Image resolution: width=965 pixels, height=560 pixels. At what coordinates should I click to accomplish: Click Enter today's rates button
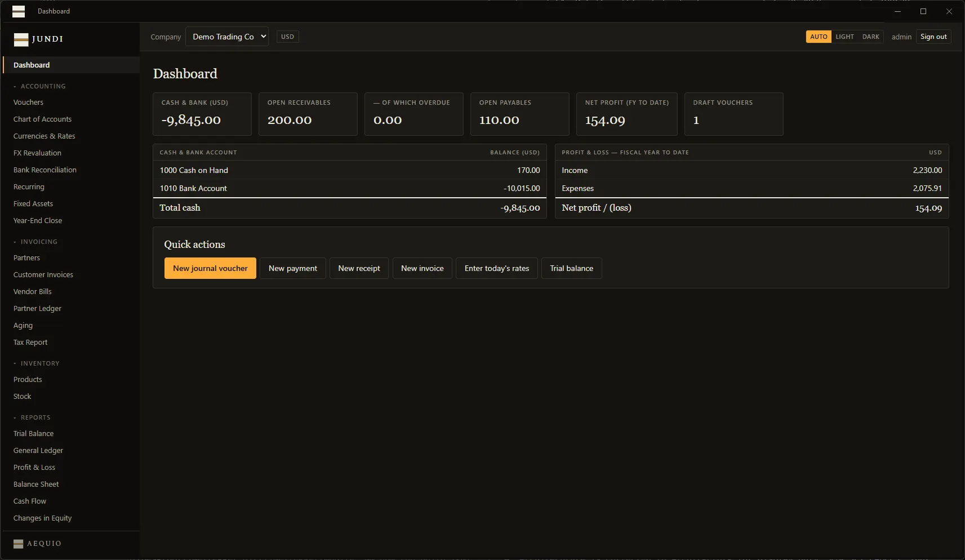point(497,268)
